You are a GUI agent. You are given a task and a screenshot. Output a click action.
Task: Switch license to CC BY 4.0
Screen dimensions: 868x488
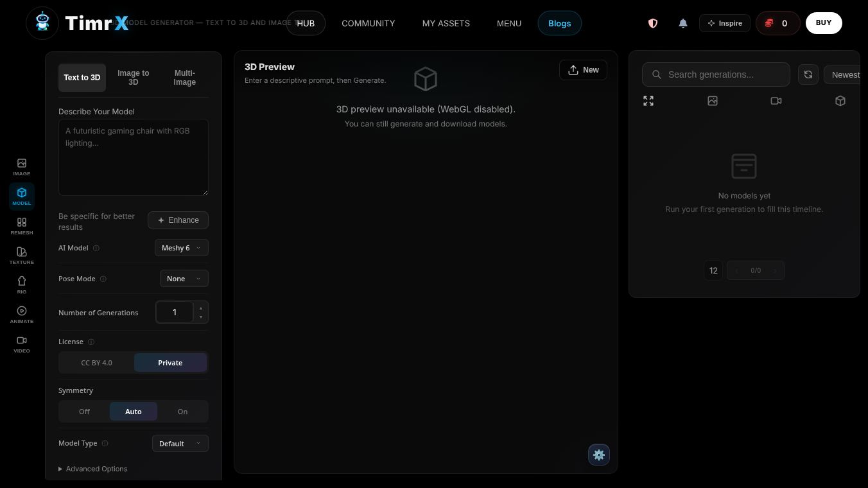[96, 363]
